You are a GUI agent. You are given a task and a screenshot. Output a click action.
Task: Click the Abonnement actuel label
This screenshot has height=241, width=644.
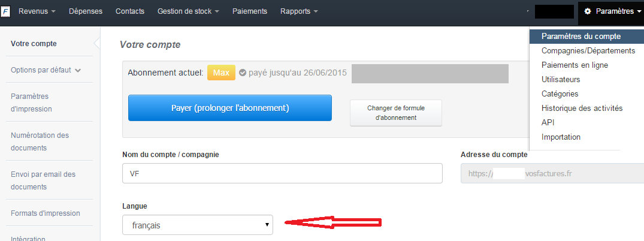(x=165, y=73)
